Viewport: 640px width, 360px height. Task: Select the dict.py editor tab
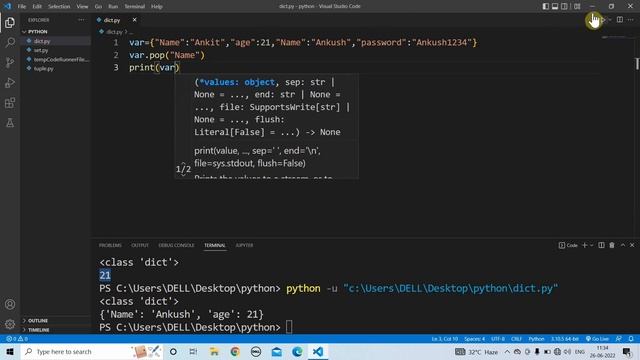point(112,20)
